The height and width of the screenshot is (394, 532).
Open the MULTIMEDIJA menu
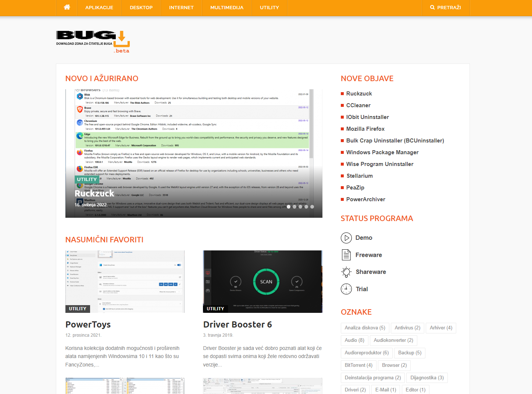click(227, 8)
